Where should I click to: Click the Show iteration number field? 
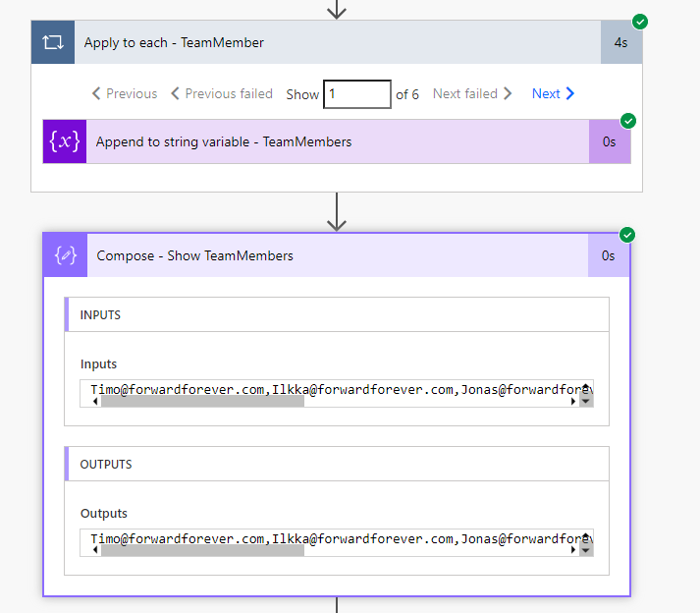(x=356, y=94)
